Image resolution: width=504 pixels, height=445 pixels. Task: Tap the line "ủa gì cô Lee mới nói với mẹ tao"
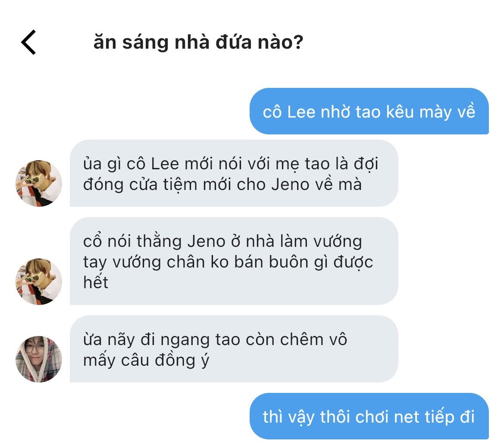click(230, 165)
